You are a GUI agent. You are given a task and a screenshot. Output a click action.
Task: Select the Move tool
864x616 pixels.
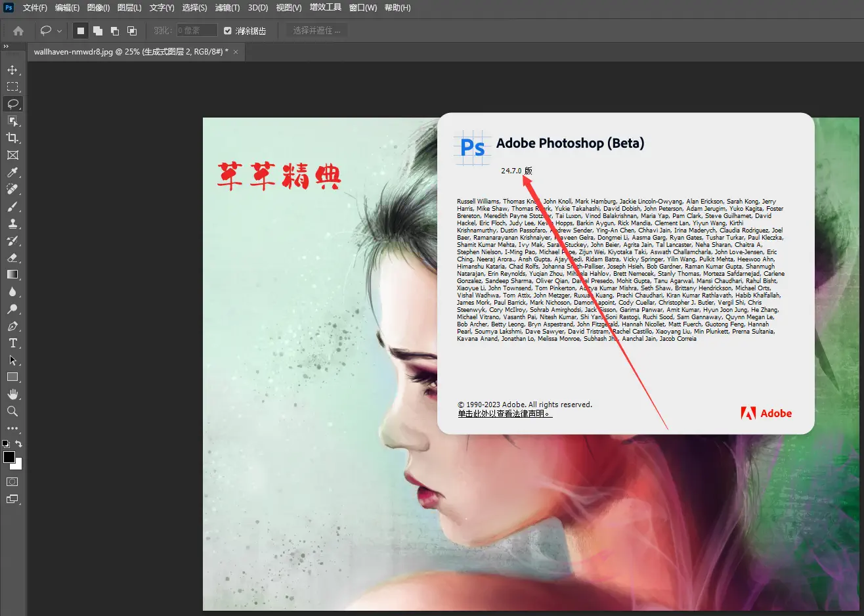(12, 70)
